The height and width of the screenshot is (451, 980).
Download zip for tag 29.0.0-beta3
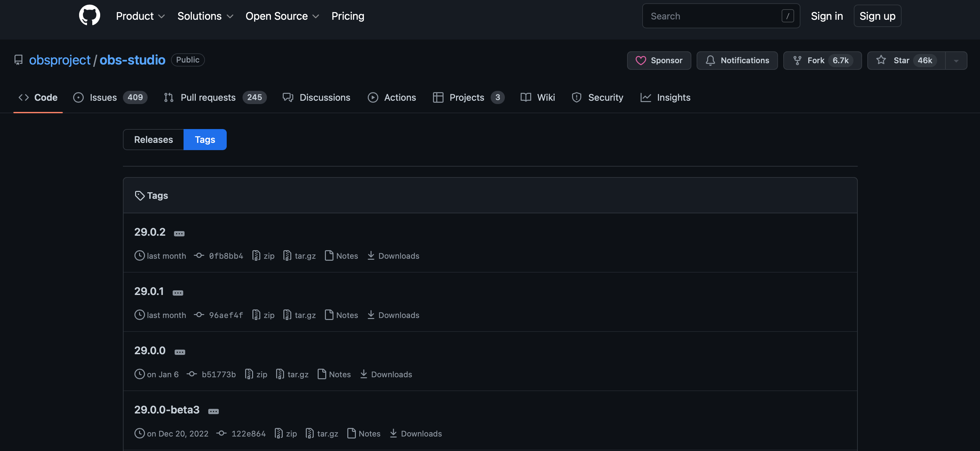coord(286,434)
